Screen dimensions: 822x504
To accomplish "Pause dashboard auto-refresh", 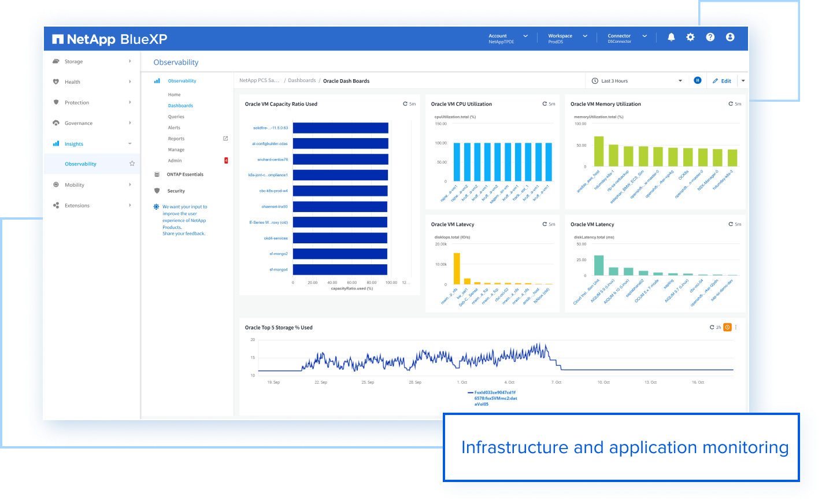I will coord(698,80).
